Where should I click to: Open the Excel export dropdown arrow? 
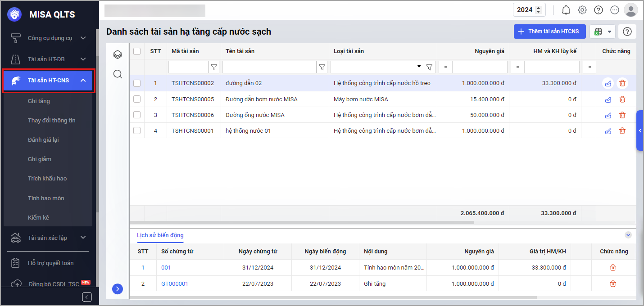pyautogui.click(x=610, y=31)
